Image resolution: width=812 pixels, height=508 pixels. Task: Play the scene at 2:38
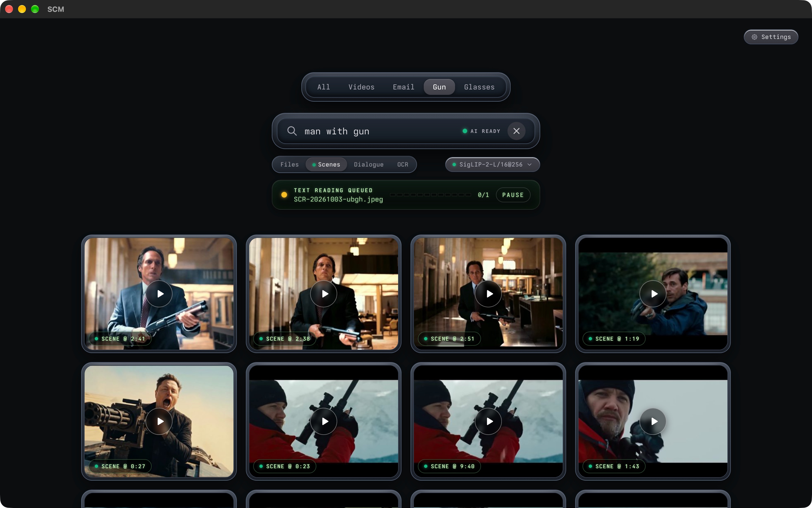point(323,294)
